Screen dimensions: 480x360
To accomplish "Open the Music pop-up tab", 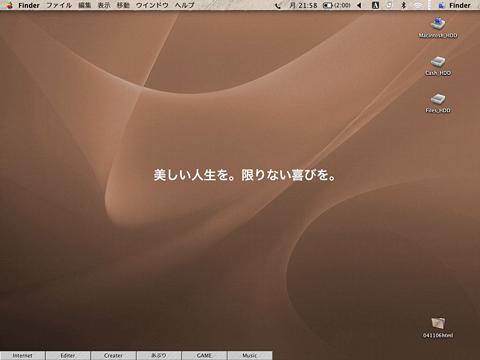I will pos(250,355).
